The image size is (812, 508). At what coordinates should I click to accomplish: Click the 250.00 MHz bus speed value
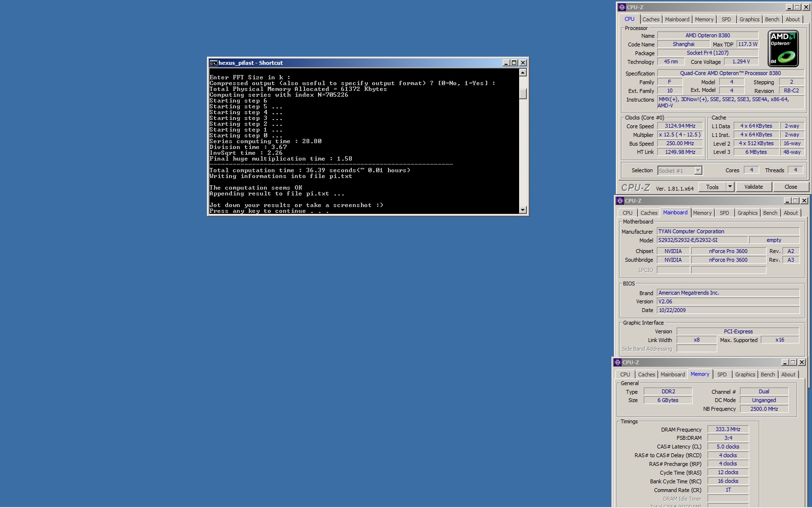(x=680, y=143)
